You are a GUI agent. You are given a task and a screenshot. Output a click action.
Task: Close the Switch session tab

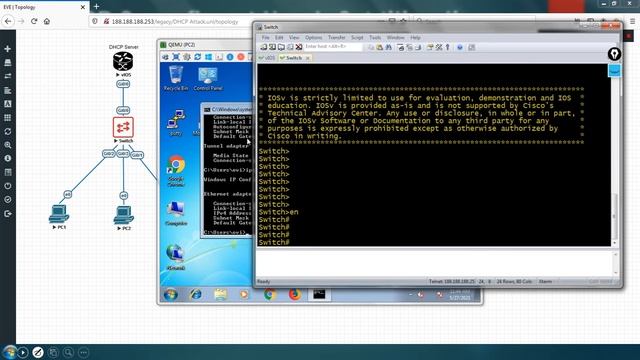308,58
